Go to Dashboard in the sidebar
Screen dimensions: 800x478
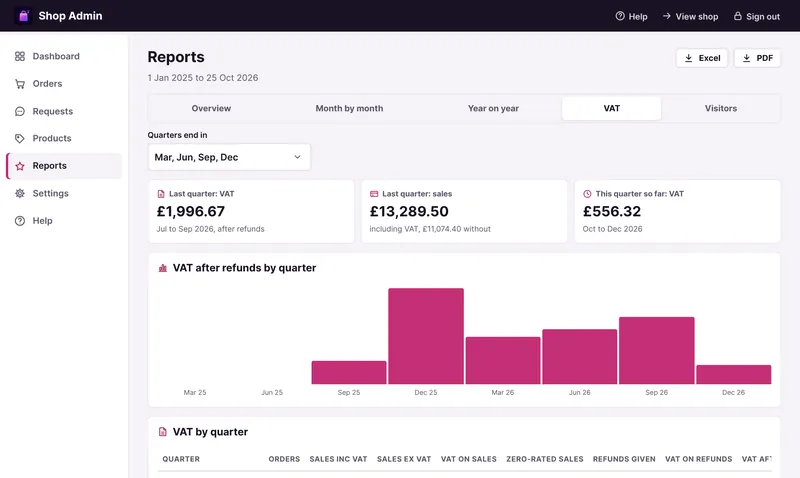[x=64, y=56]
